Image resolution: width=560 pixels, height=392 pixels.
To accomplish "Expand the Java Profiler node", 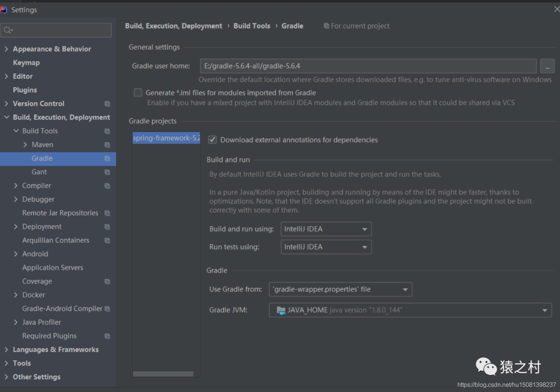I will tap(16, 322).
